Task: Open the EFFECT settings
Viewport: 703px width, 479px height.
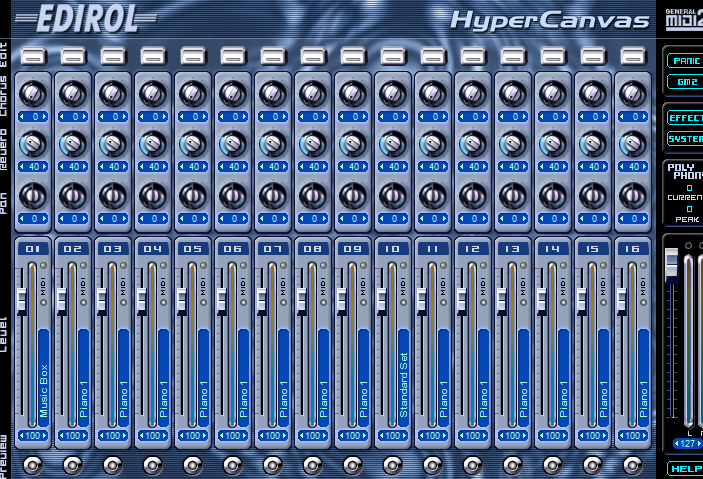Action: click(685, 118)
